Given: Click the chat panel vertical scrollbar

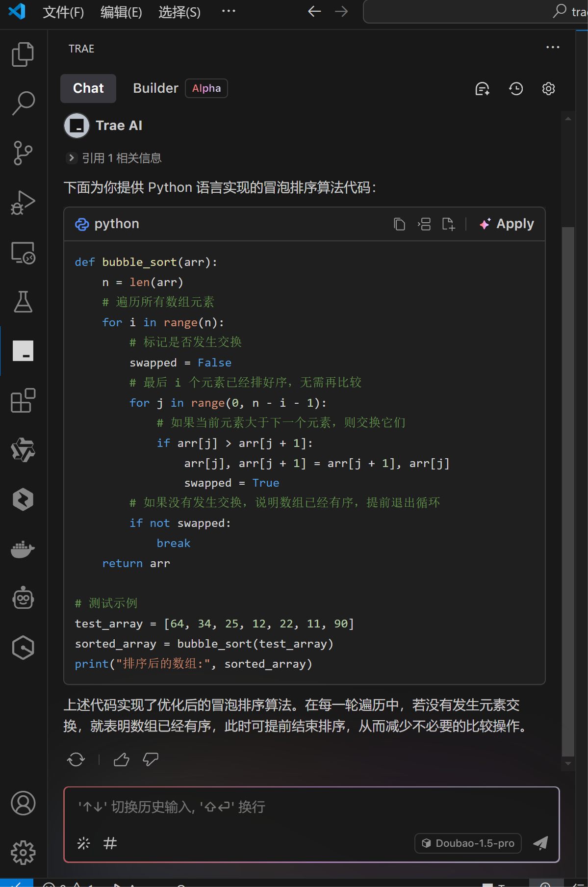Looking at the screenshot, I should 568,492.
